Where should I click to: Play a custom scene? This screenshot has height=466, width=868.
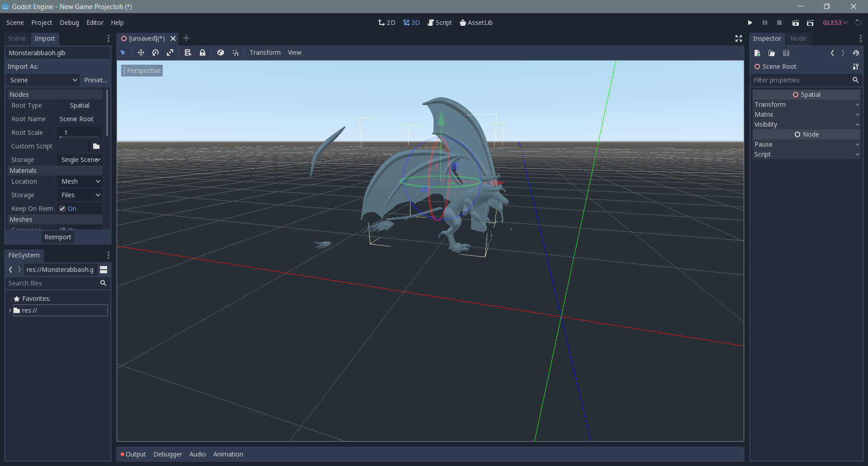click(810, 23)
